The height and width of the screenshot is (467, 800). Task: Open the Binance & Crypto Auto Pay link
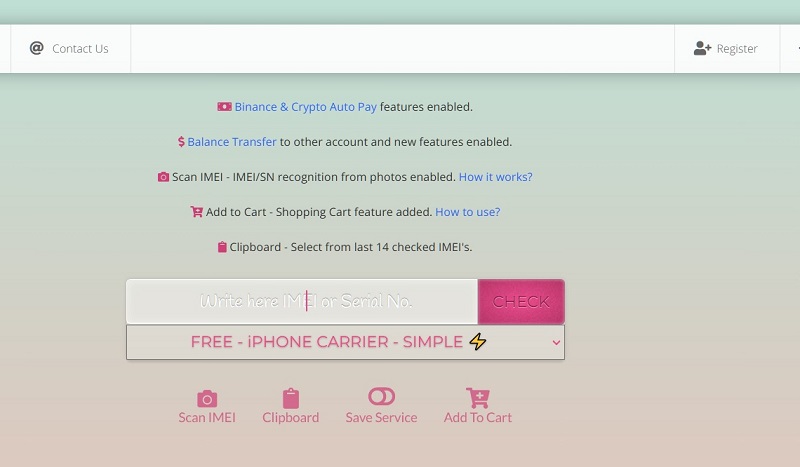pyautogui.click(x=305, y=107)
